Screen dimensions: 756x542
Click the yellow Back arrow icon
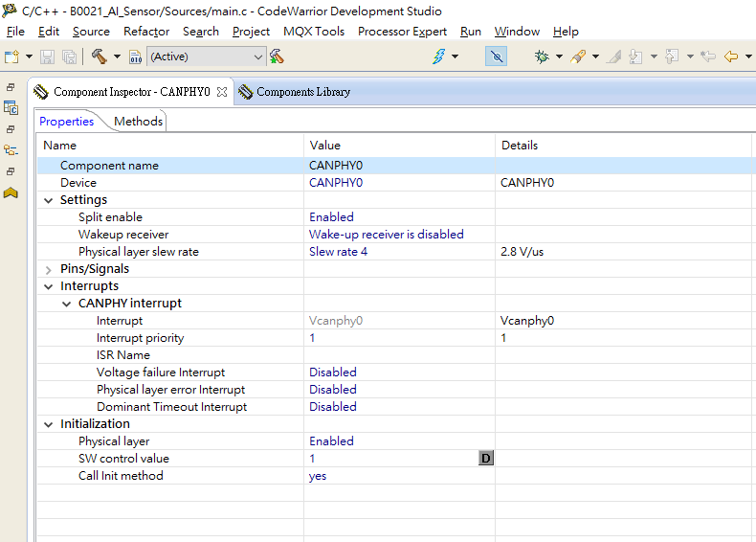(x=731, y=56)
